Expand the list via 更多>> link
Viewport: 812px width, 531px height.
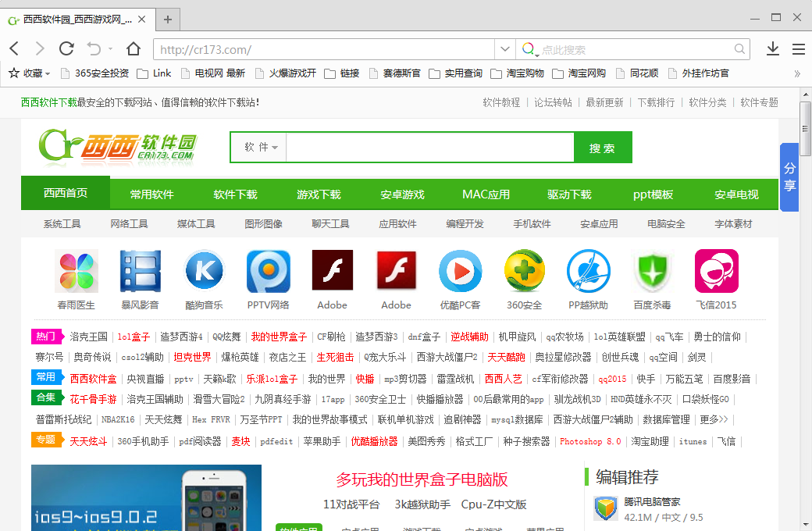714,419
